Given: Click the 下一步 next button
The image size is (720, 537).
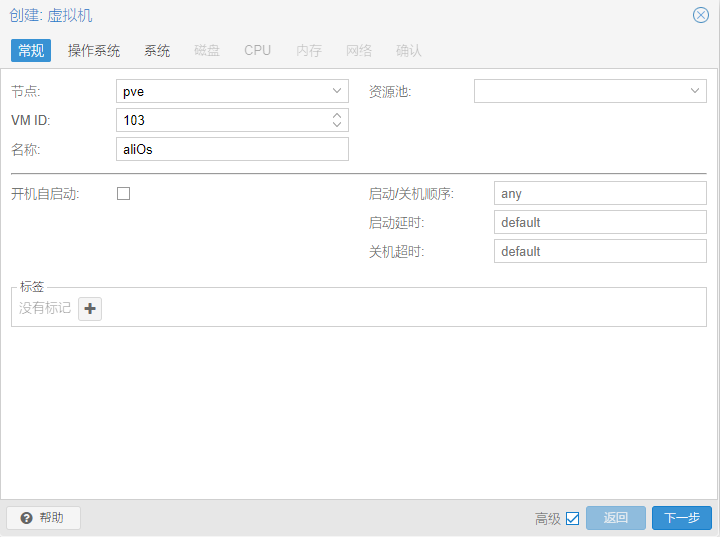Looking at the screenshot, I should 681,518.
